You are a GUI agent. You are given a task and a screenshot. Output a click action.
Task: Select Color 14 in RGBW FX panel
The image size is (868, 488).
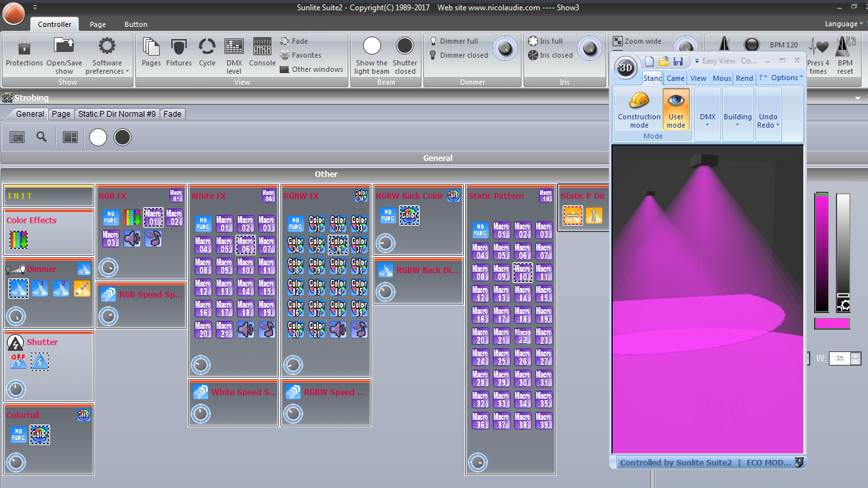click(338, 287)
